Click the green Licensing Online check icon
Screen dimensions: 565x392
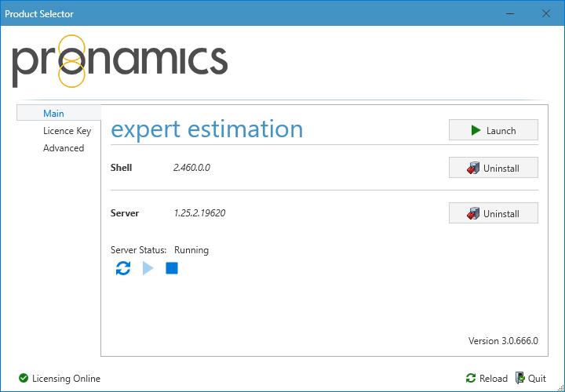[23, 379]
